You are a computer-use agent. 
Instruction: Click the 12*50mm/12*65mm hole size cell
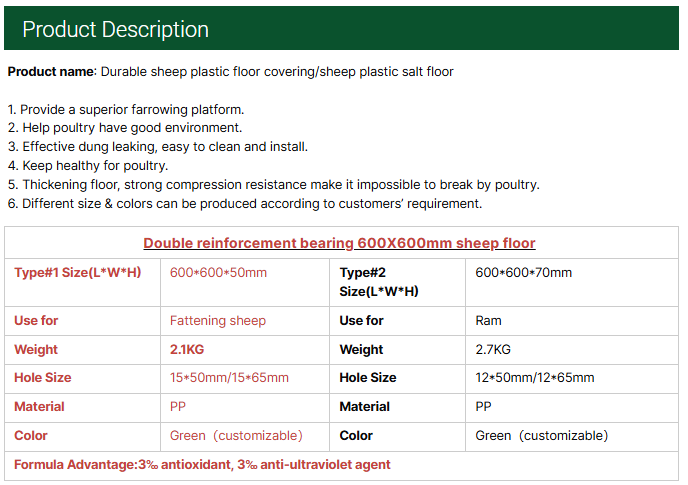tap(534, 378)
